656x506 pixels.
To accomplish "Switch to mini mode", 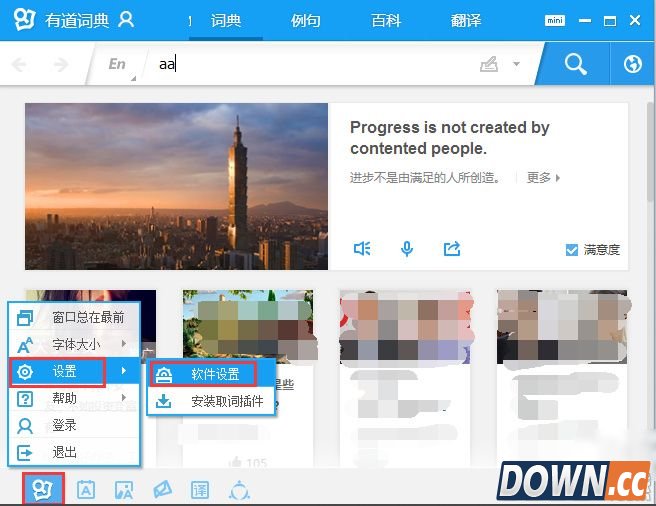I will 555,20.
